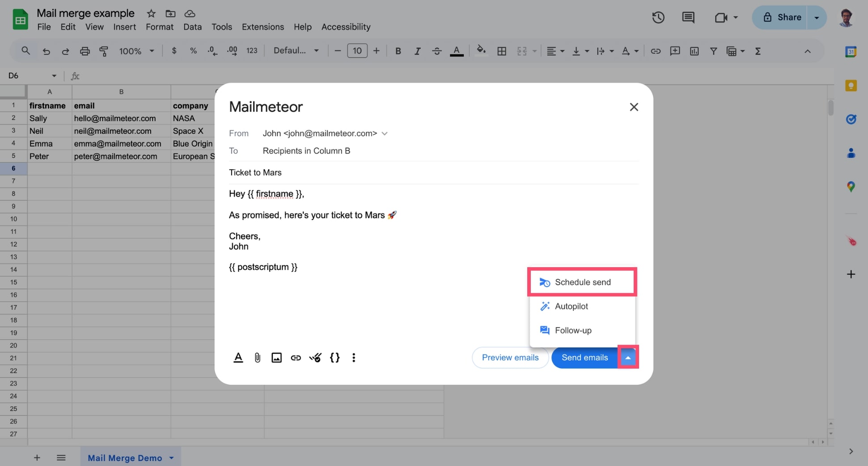Get add-ons plus icon in side panel
Viewport: 868px width, 466px height.
coord(851,274)
